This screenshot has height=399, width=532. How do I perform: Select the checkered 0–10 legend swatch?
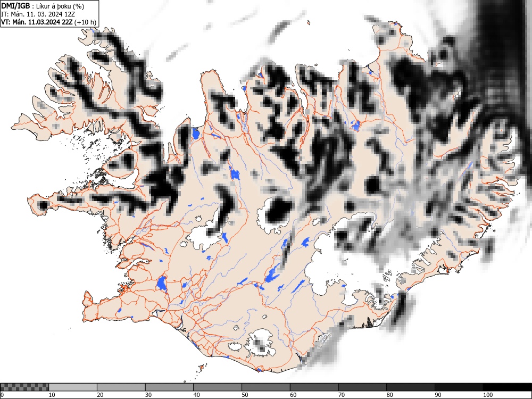click(24, 387)
